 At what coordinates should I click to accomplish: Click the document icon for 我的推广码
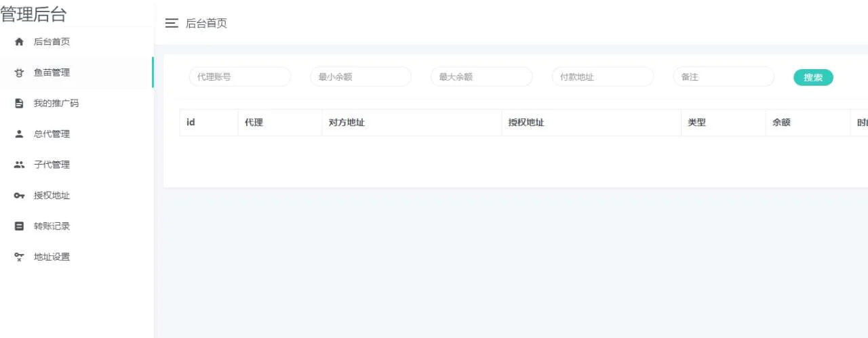(x=19, y=104)
